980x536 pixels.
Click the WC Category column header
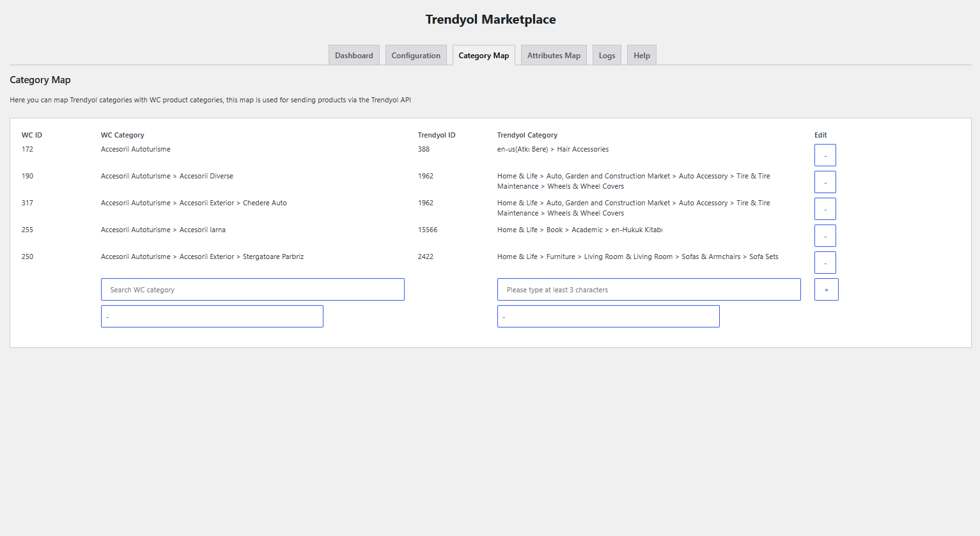tap(122, 135)
